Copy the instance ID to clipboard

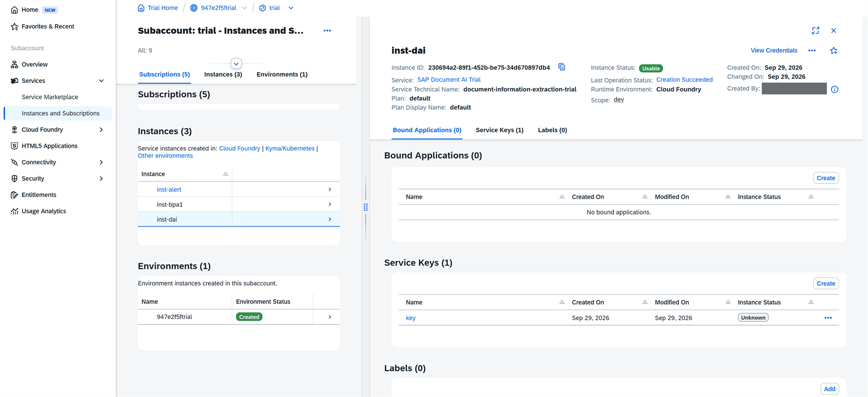click(561, 67)
